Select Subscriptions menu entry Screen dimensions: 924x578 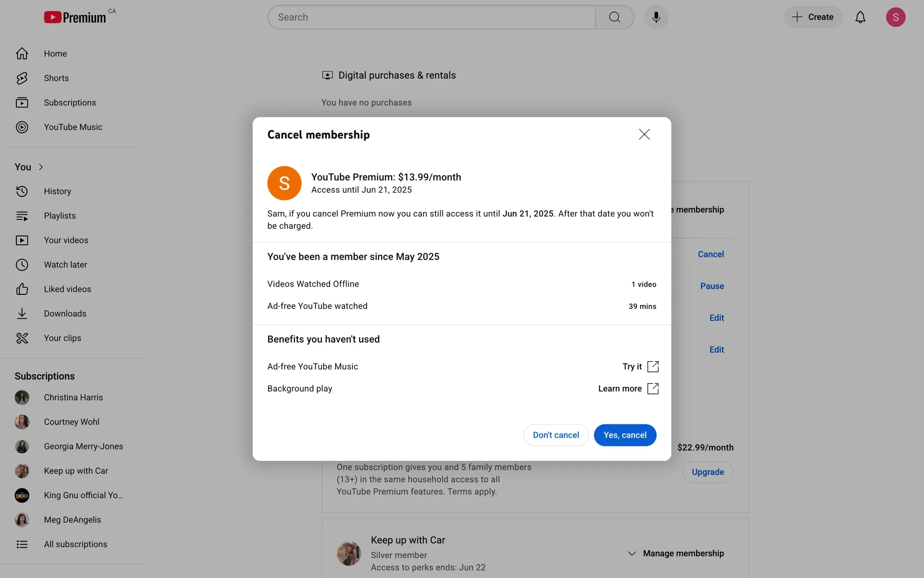coord(73,103)
